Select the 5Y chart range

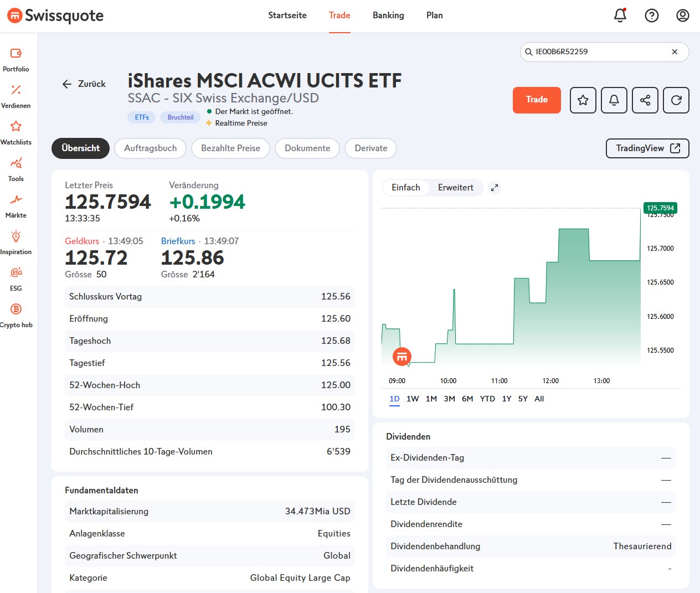(523, 399)
